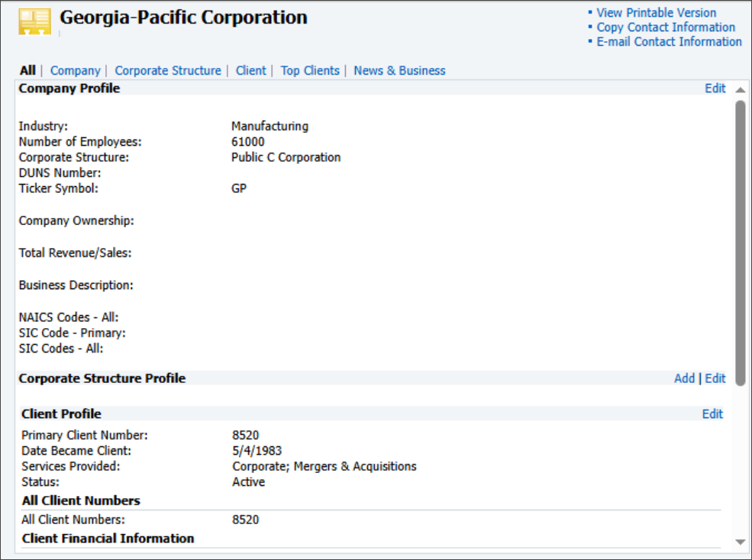The width and height of the screenshot is (752, 560).
Task: Click the All Client Numbers value 8520
Action: click(245, 520)
